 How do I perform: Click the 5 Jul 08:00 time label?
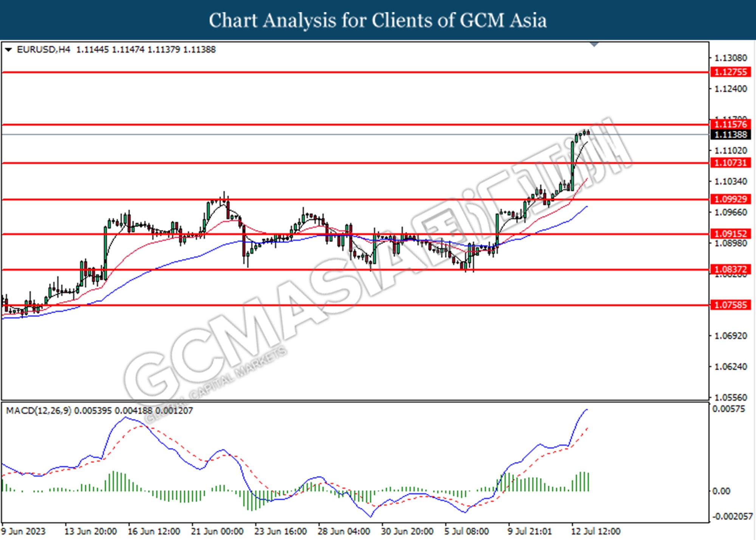coord(467,531)
